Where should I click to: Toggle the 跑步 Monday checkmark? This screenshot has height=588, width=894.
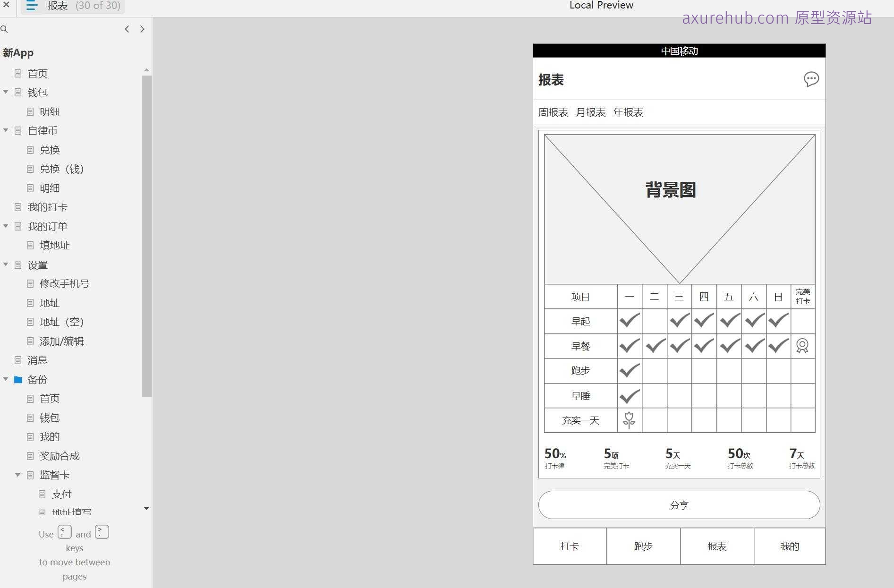coord(630,371)
